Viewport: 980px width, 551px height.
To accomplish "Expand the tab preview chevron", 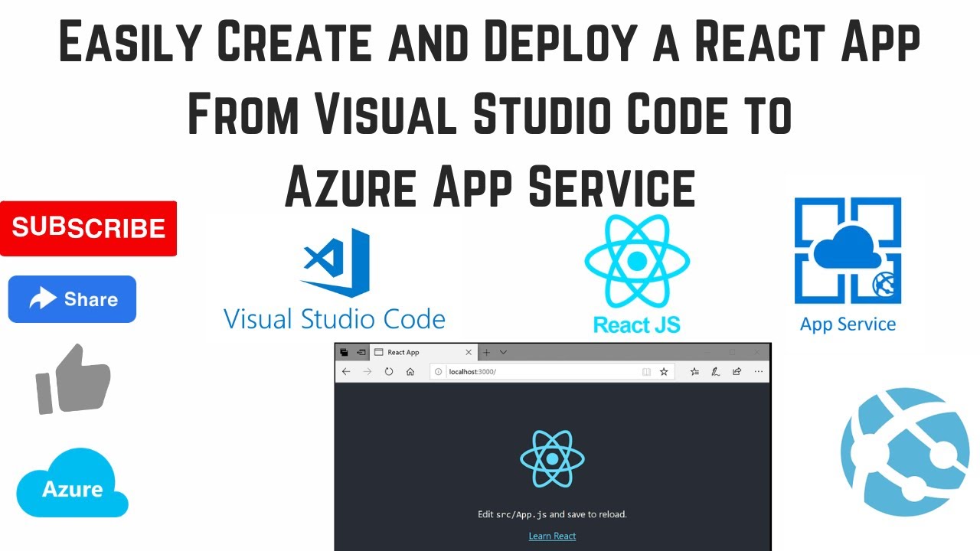I will pyautogui.click(x=503, y=352).
